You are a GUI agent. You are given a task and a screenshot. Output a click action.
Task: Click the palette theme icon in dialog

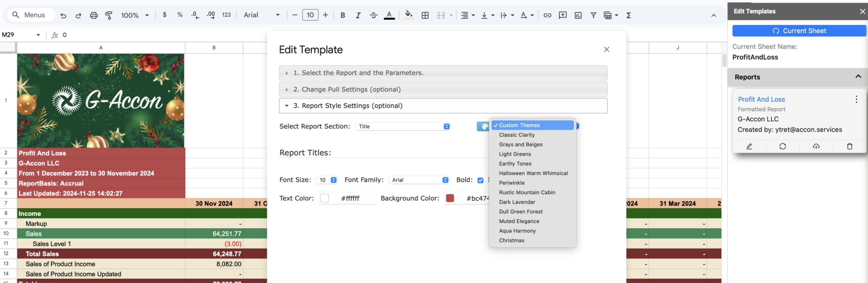point(484,126)
